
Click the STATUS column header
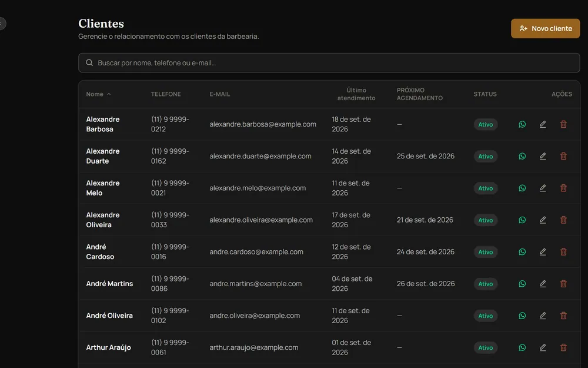click(x=485, y=94)
